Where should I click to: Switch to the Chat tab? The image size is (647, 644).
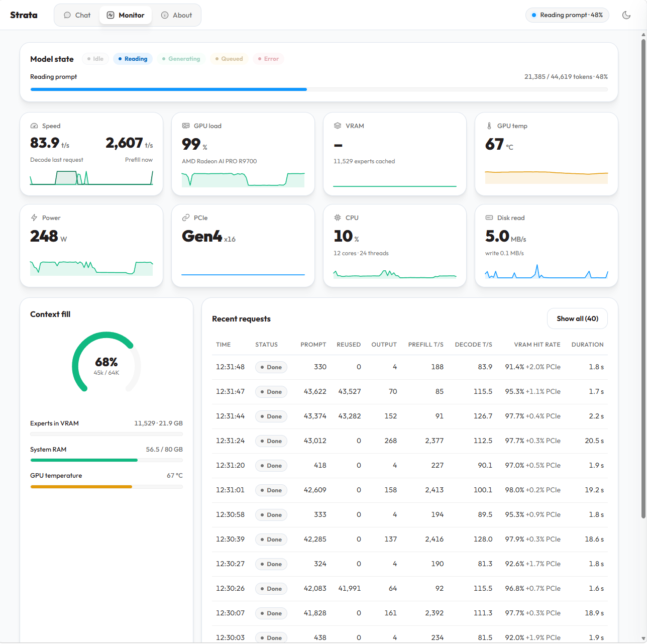77,15
